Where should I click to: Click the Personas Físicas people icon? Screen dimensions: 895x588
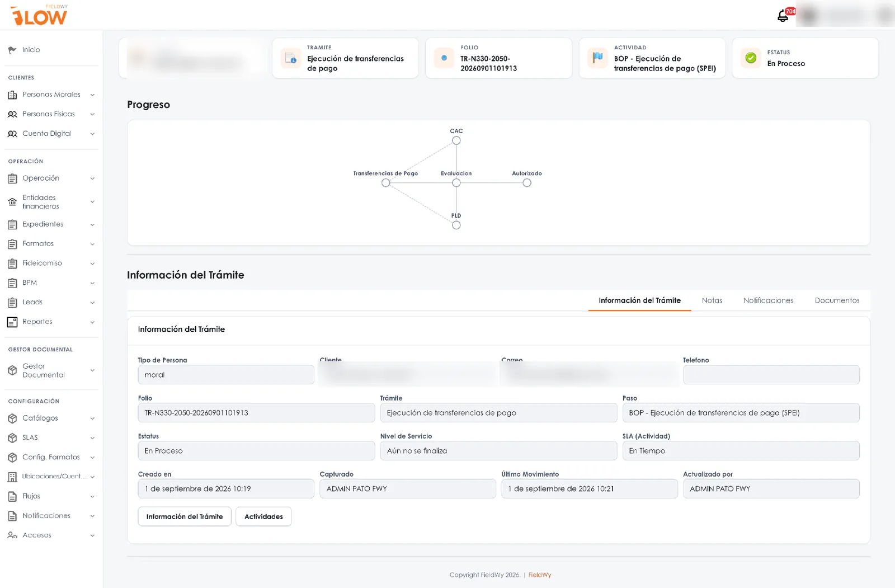(x=12, y=114)
